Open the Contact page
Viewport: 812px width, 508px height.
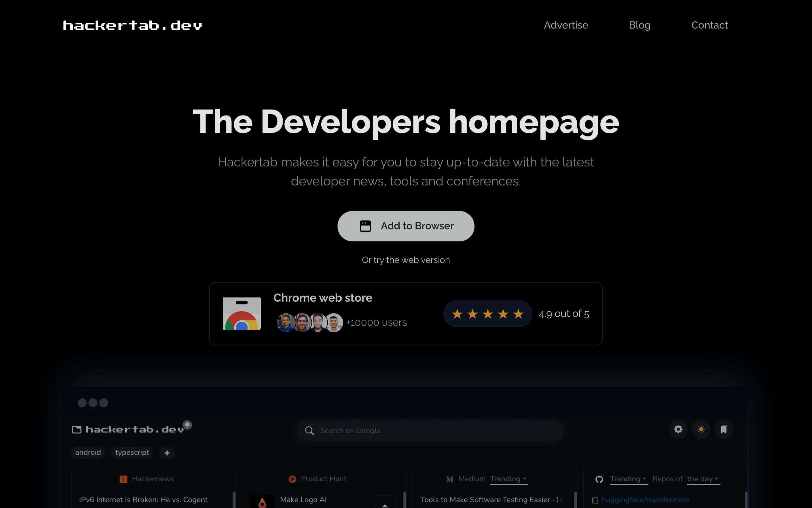pyautogui.click(x=709, y=25)
